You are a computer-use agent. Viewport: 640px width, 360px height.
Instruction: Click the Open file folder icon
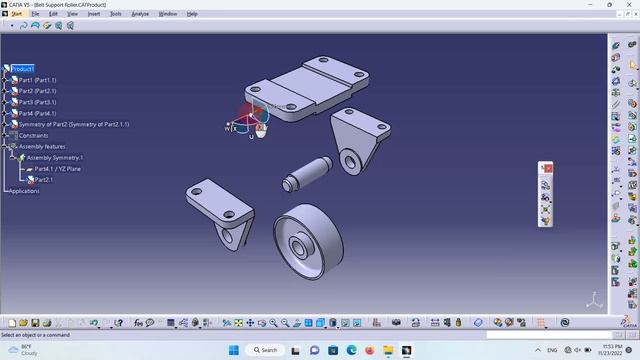[23, 323]
